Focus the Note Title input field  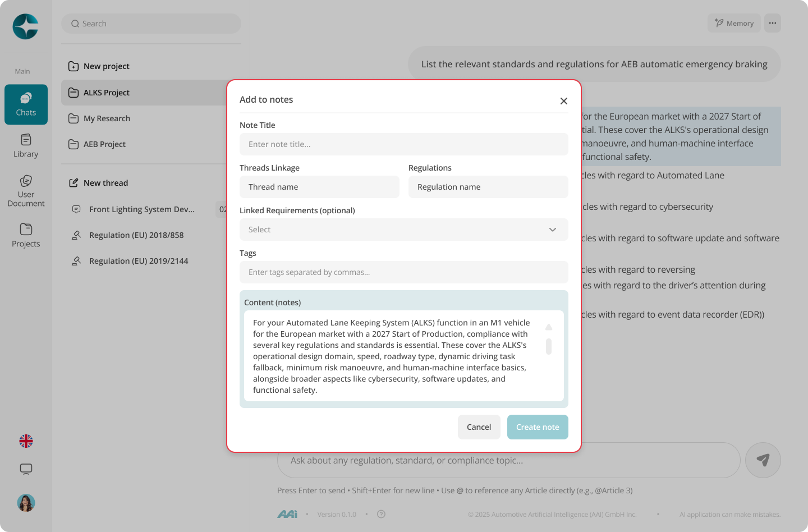click(x=404, y=144)
